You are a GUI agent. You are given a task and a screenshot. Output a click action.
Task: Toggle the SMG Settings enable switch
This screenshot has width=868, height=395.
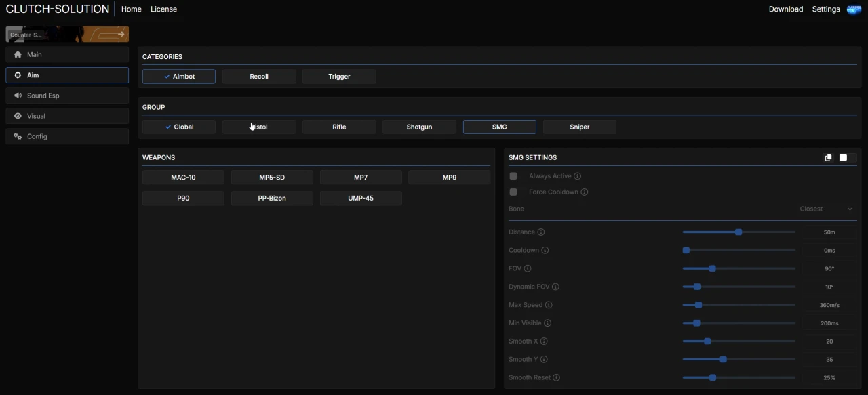(x=847, y=157)
